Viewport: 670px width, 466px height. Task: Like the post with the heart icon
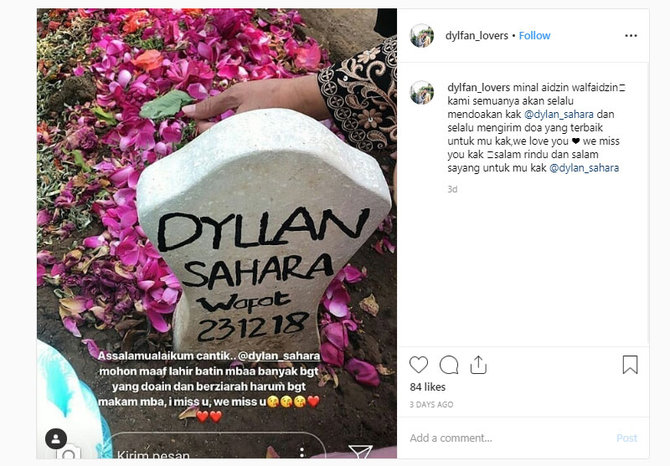(x=418, y=365)
